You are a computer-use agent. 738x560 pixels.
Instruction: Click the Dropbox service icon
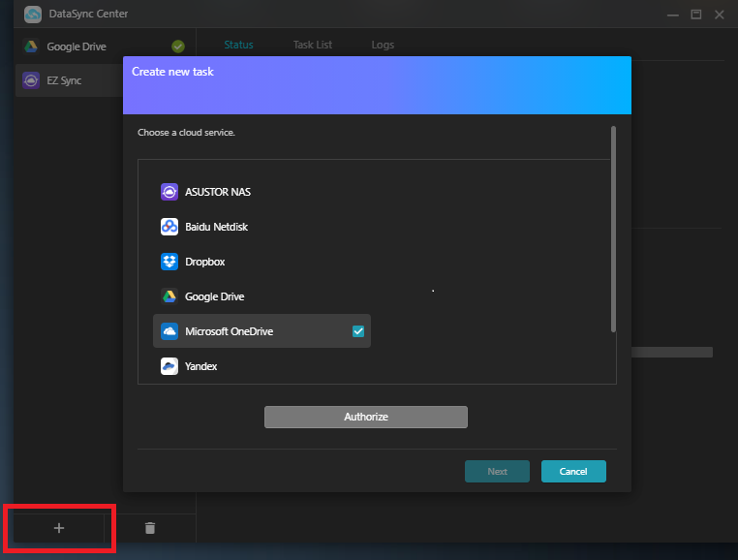click(169, 262)
